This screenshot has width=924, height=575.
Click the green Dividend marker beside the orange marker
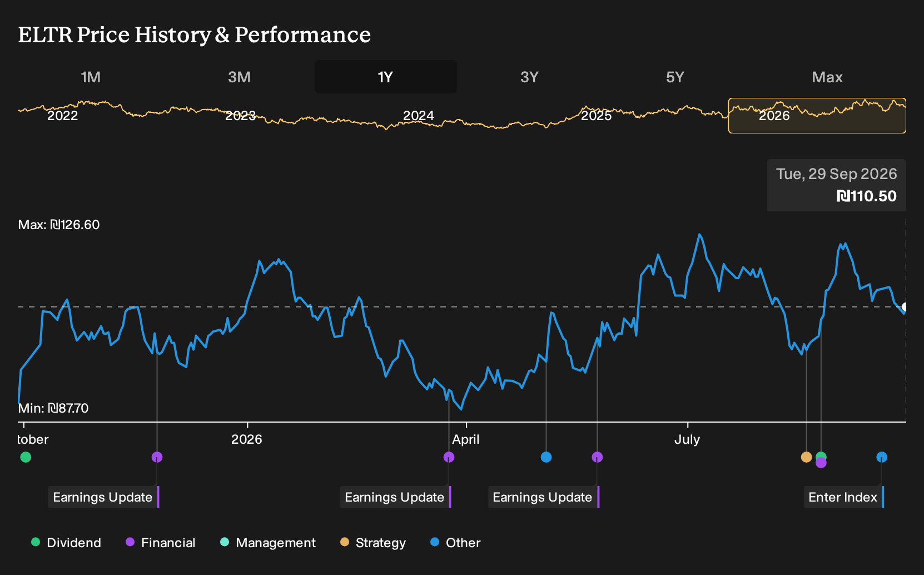tap(821, 456)
